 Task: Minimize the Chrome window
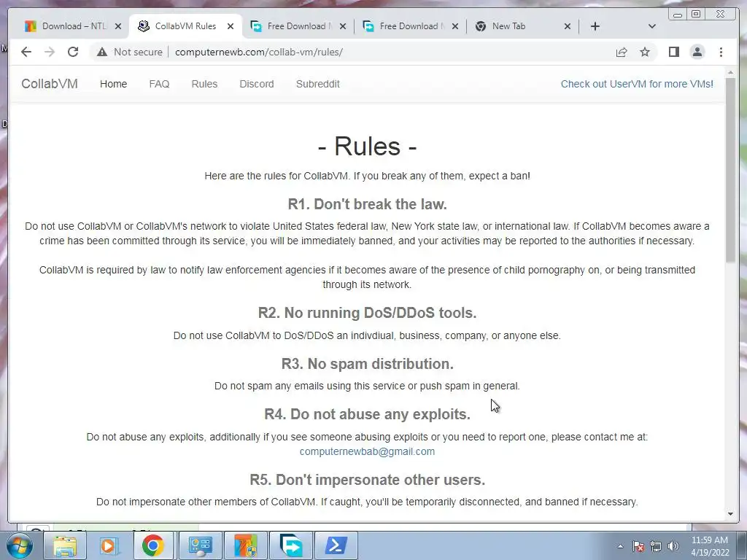coord(678,15)
